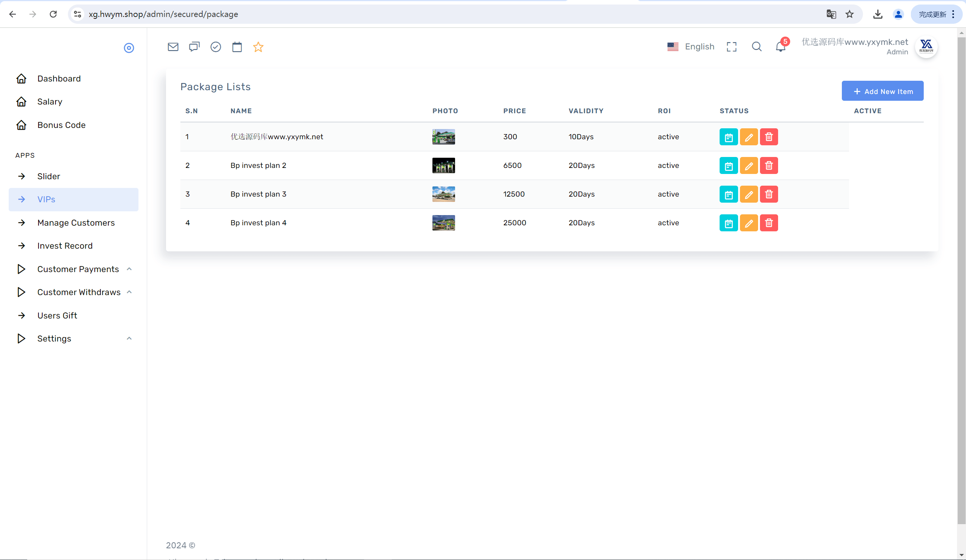This screenshot has width=966, height=560.
Task: Open the English language dropdown
Action: (x=691, y=47)
